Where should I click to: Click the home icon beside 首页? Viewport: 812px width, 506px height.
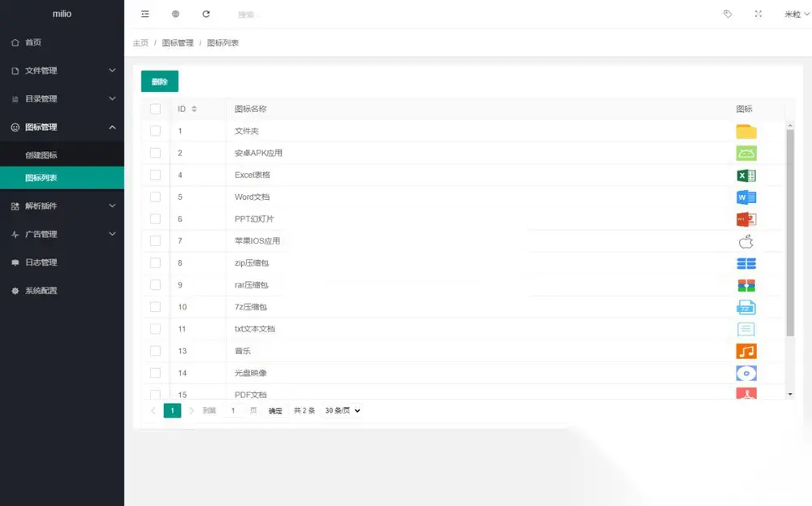(x=15, y=42)
